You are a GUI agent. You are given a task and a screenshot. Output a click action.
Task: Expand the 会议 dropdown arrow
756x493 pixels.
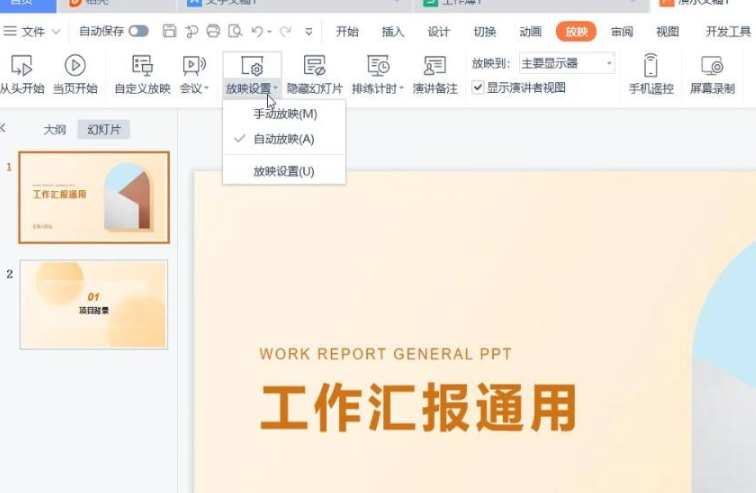click(206, 88)
